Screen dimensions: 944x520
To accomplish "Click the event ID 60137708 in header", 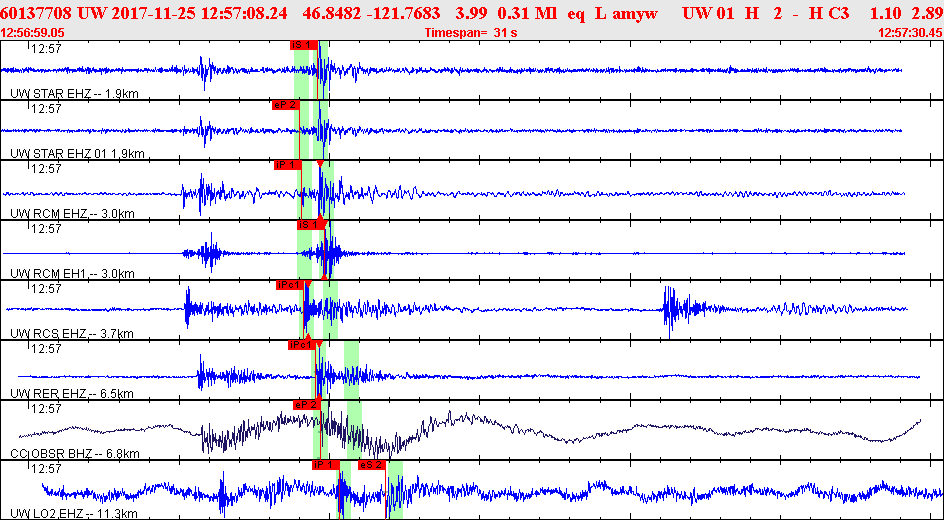I will pos(39,13).
